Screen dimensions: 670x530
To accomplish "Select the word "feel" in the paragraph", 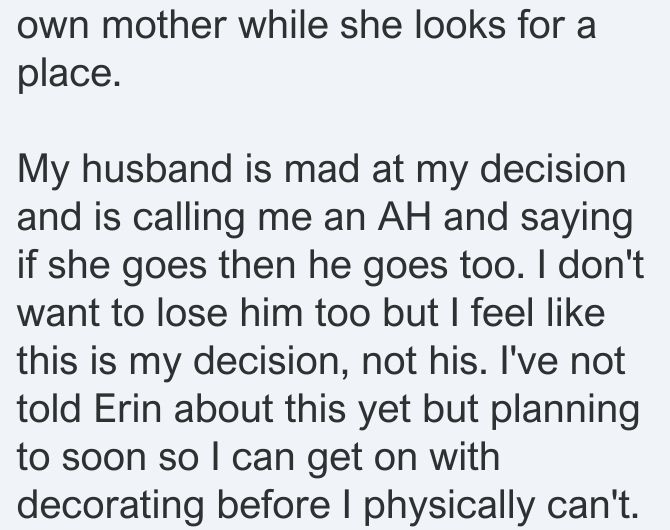I will (x=502, y=312).
